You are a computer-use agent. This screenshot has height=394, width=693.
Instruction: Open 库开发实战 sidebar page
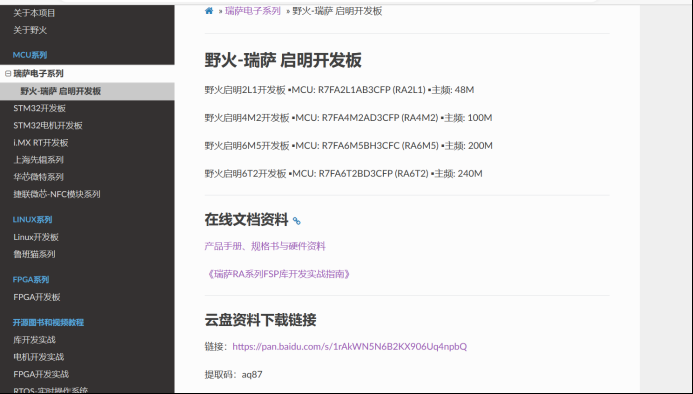(34, 340)
